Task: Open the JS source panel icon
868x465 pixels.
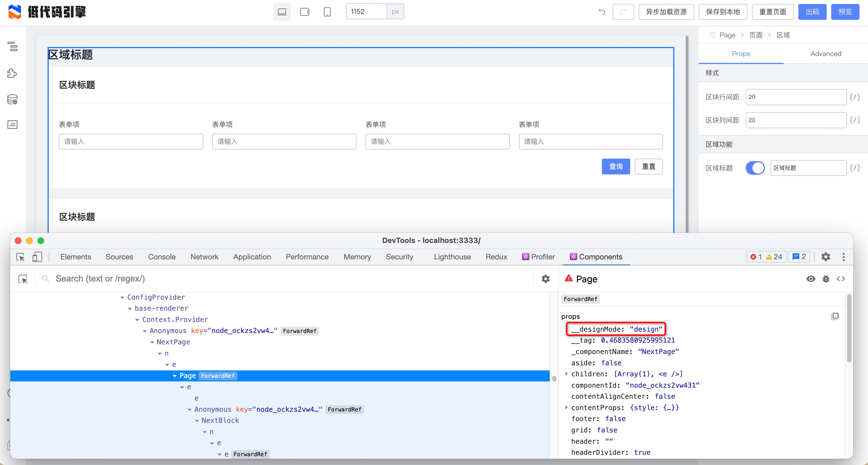Action: 12,125
